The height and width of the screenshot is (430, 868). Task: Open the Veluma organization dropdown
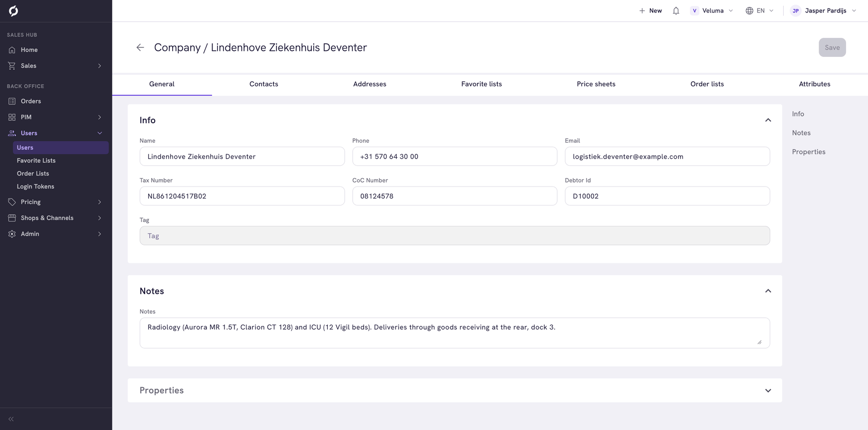pos(712,10)
